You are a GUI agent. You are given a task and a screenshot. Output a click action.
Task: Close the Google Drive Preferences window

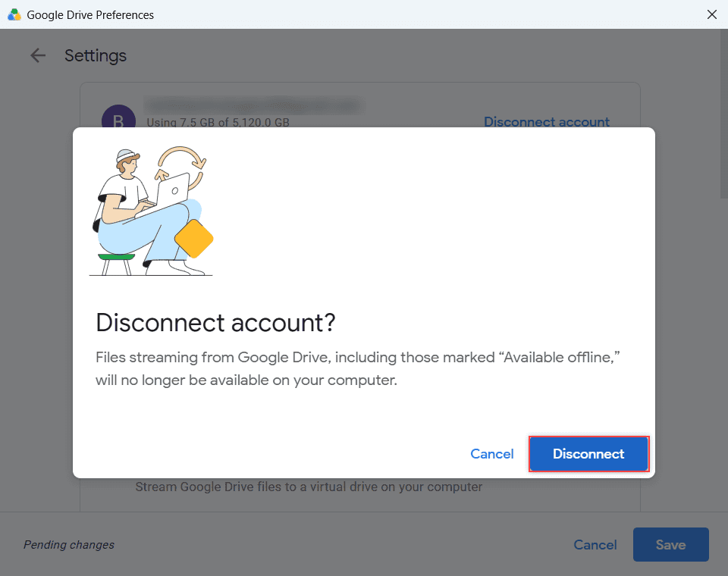(712, 14)
